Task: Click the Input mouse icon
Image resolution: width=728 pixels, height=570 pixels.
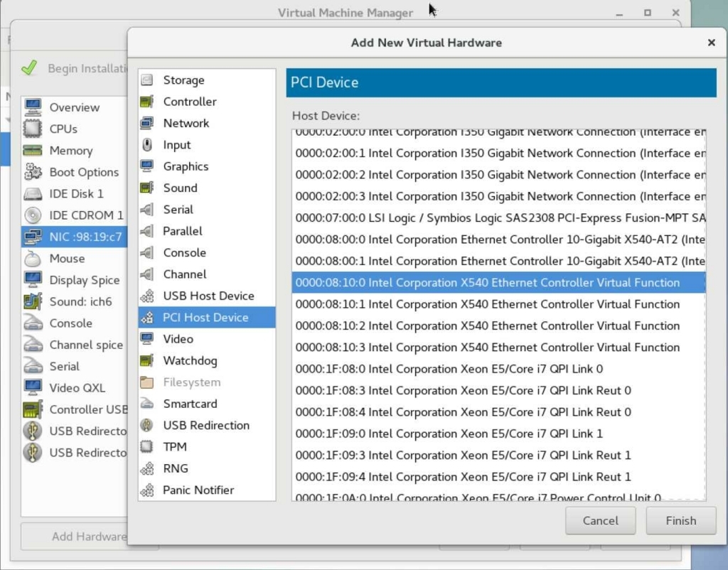Action: click(147, 145)
